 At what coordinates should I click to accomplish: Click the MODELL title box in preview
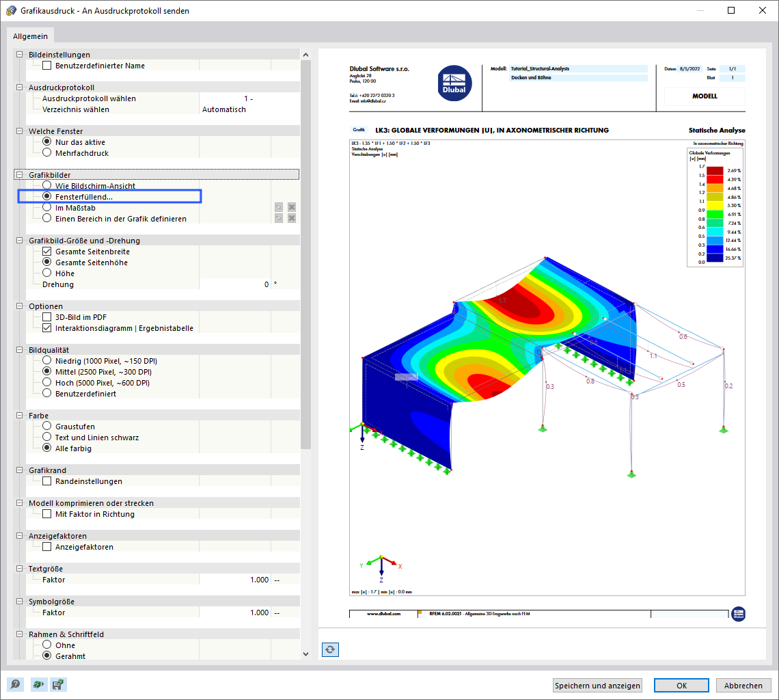point(705,96)
